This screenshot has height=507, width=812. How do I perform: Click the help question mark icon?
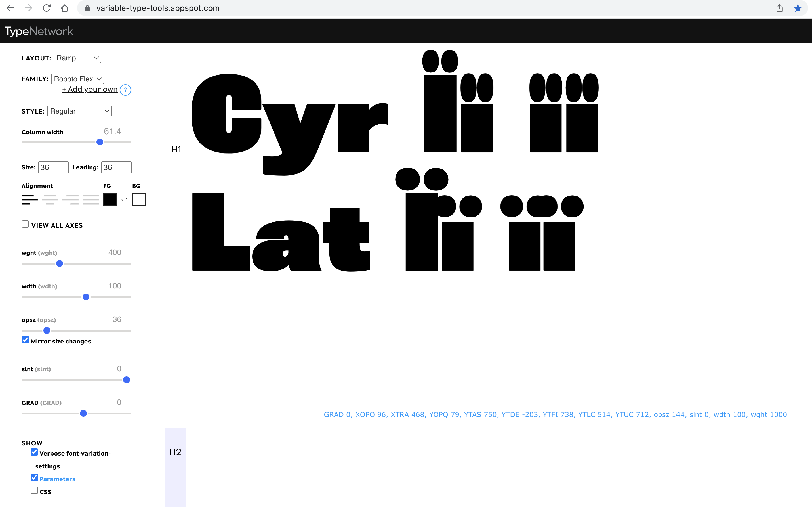[125, 90]
